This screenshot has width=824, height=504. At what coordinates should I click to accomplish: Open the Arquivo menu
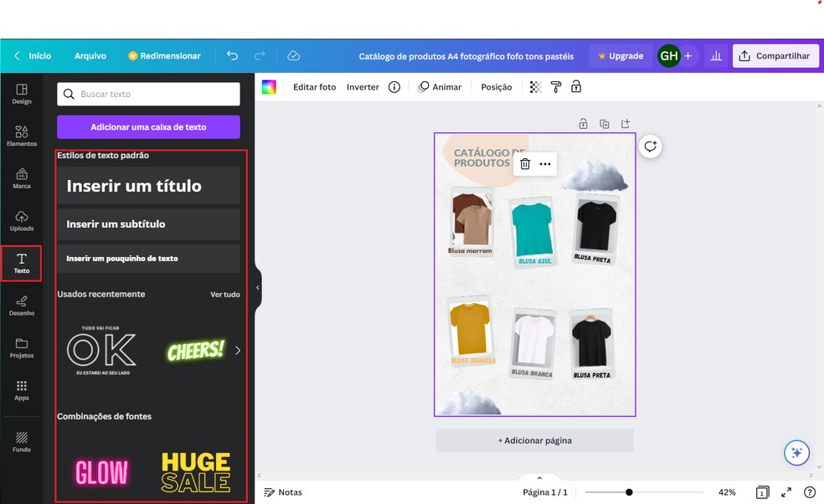click(x=90, y=56)
